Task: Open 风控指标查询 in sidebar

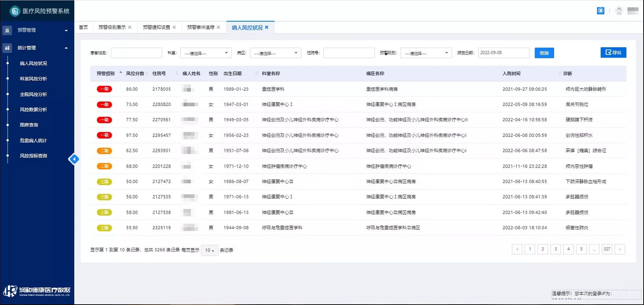Action: [x=33, y=156]
